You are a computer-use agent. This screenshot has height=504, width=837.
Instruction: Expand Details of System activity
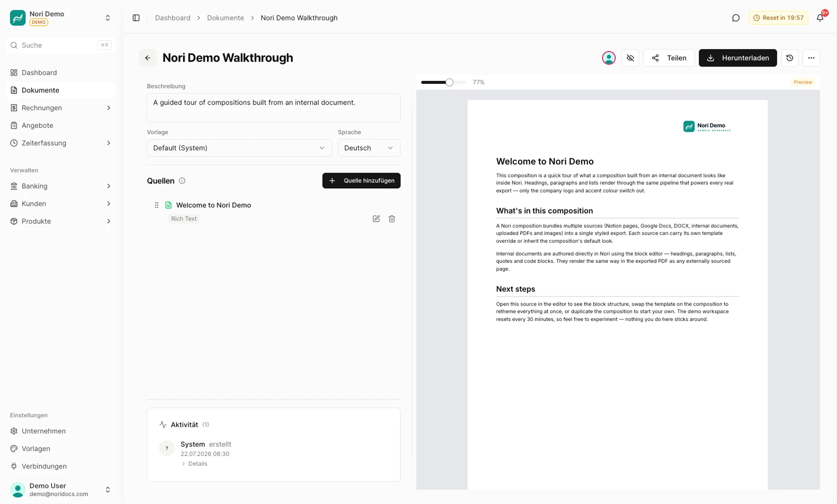pos(194,464)
